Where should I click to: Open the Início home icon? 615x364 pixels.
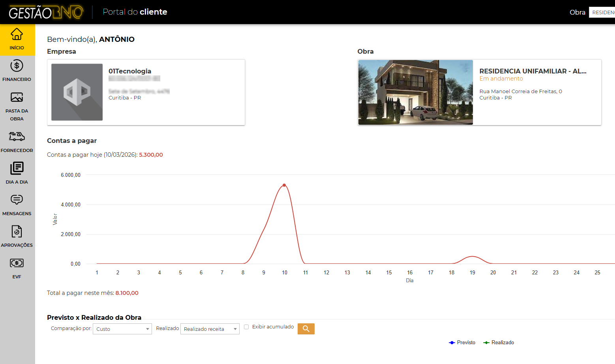point(17,35)
